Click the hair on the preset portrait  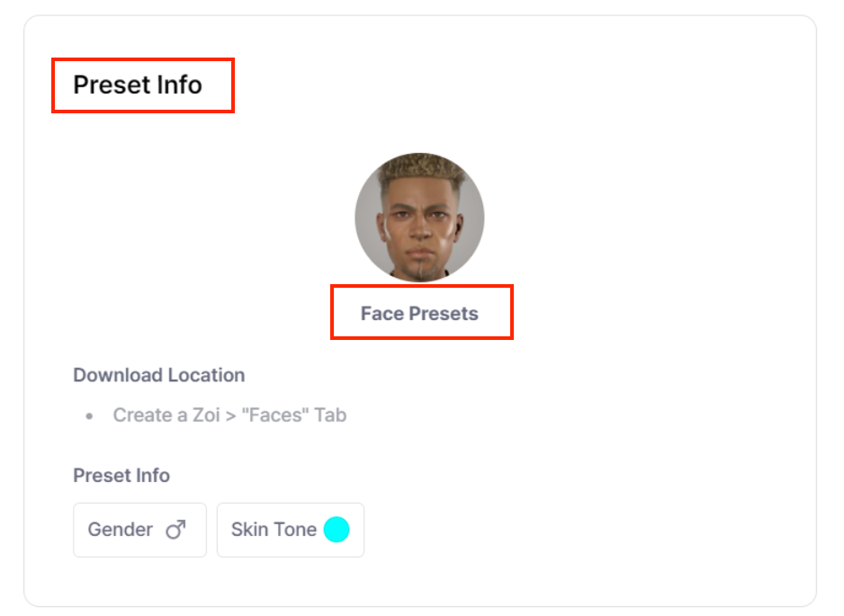[420, 166]
